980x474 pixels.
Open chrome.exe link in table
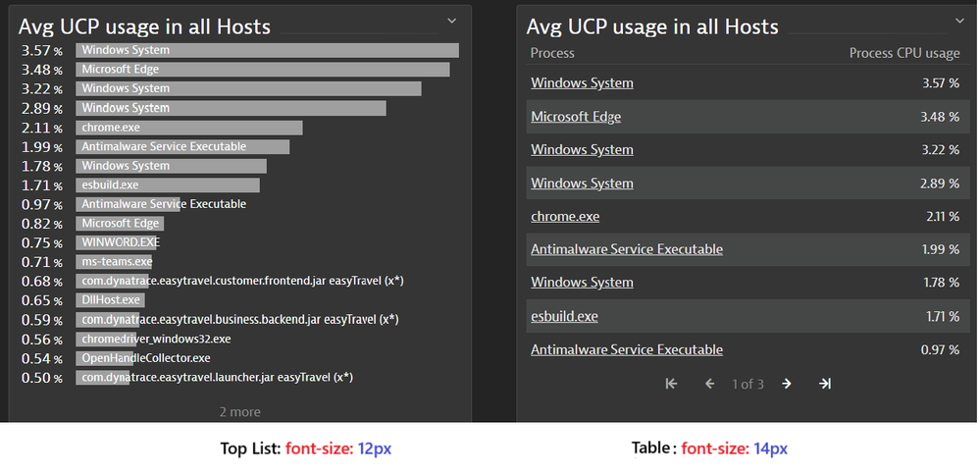(x=565, y=216)
